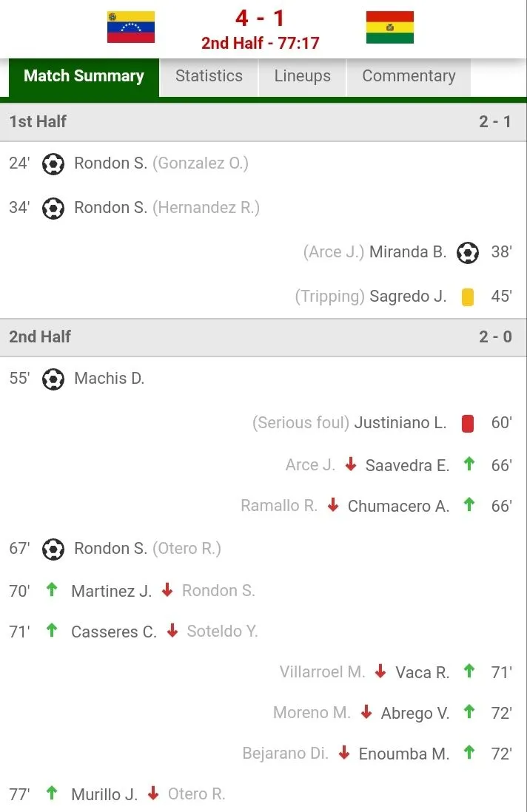Switch to the Statistics tab
The width and height of the screenshot is (527, 812).
click(x=209, y=76)
